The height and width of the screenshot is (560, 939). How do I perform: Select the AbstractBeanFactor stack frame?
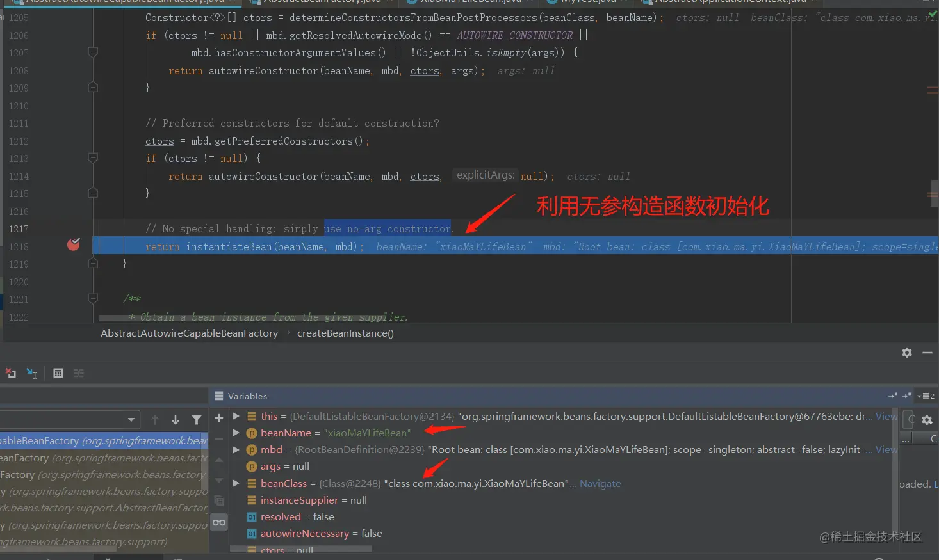coord(104,508)
